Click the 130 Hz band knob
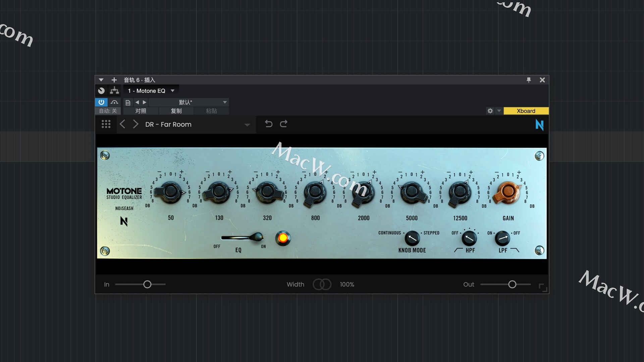Viewport: 644px width, 362px height. pyautogui.click(x=219, y=192)
